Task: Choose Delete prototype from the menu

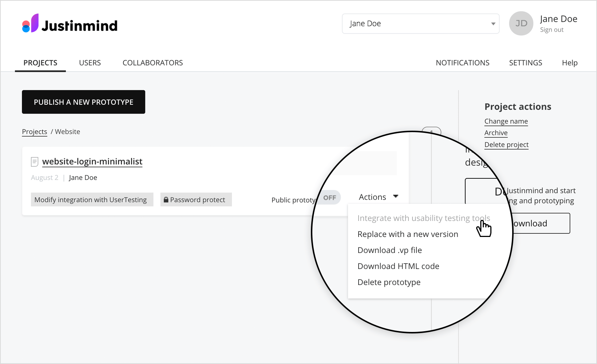Action: point(389,282)
